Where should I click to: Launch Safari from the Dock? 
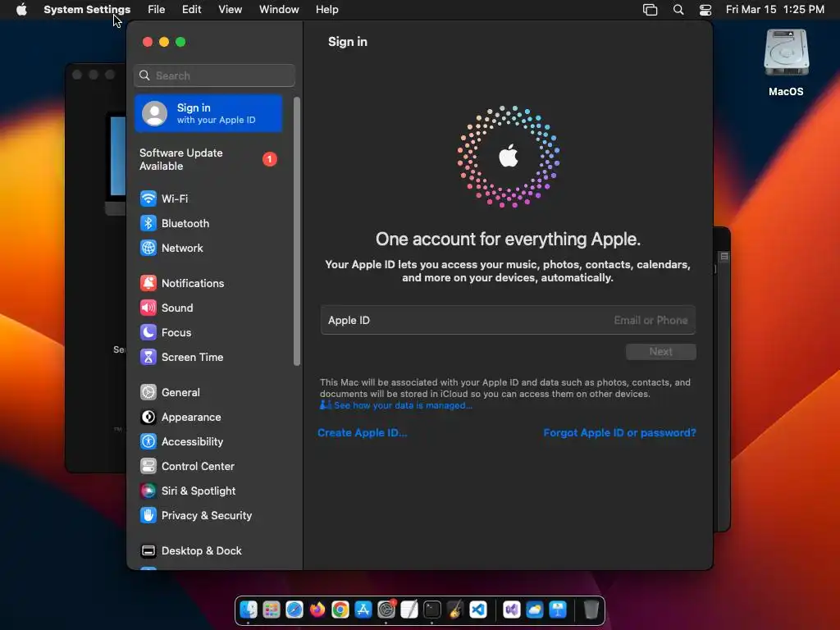[294, 609]
